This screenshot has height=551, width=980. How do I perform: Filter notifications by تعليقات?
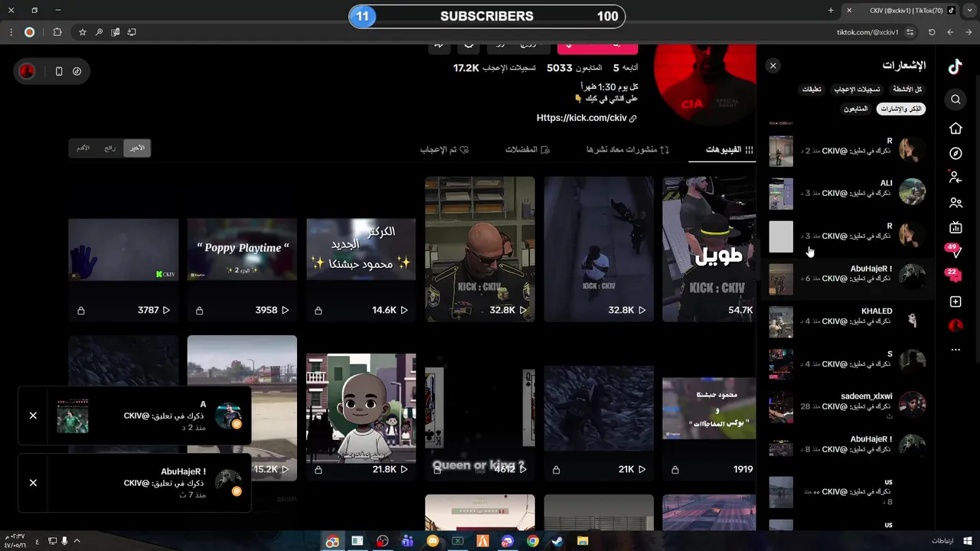812,90
